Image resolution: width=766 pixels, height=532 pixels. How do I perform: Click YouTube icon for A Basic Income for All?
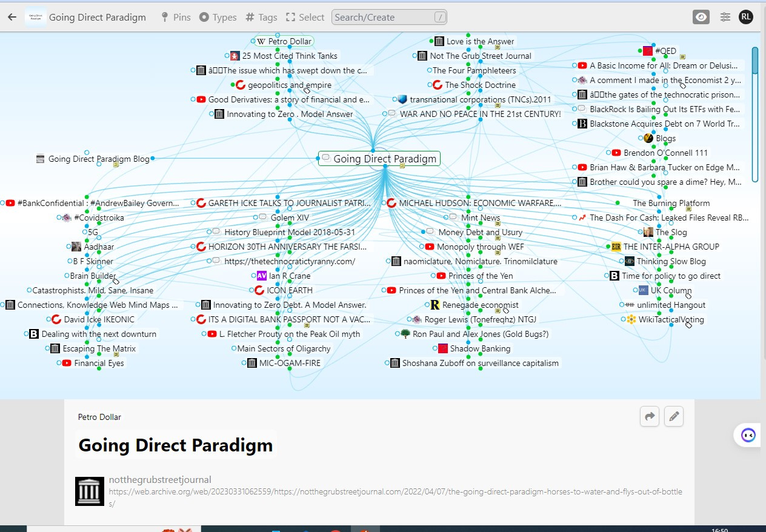[582, 65]
